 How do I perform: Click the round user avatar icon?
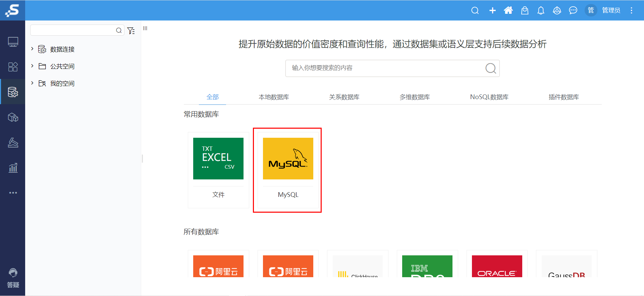591,10
